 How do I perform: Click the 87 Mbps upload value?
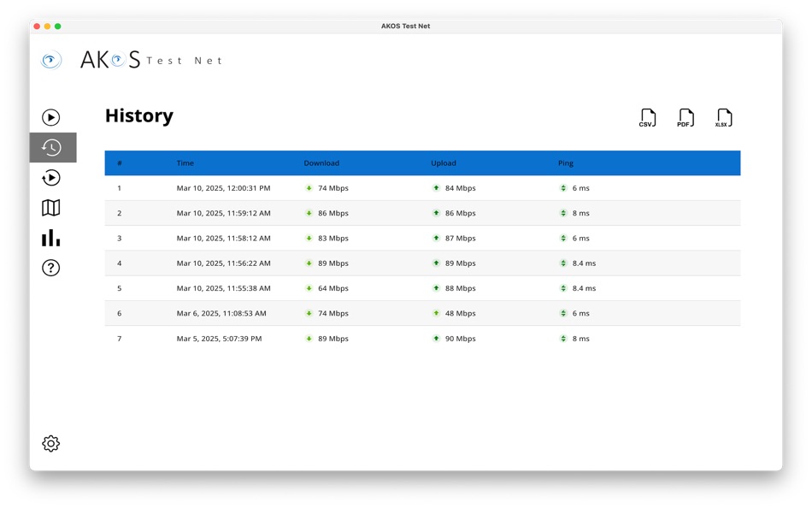(461, 238)
